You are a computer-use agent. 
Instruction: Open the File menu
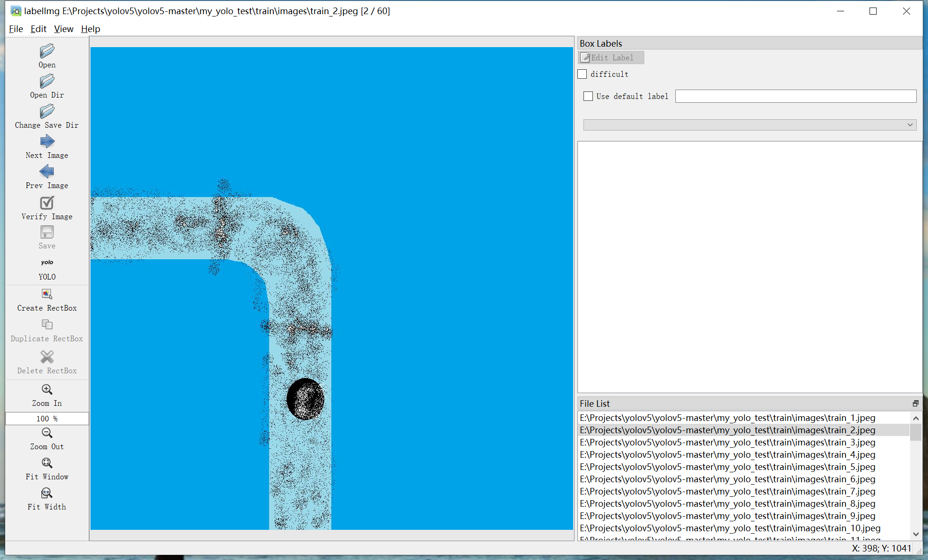click(x=16, y=29)
